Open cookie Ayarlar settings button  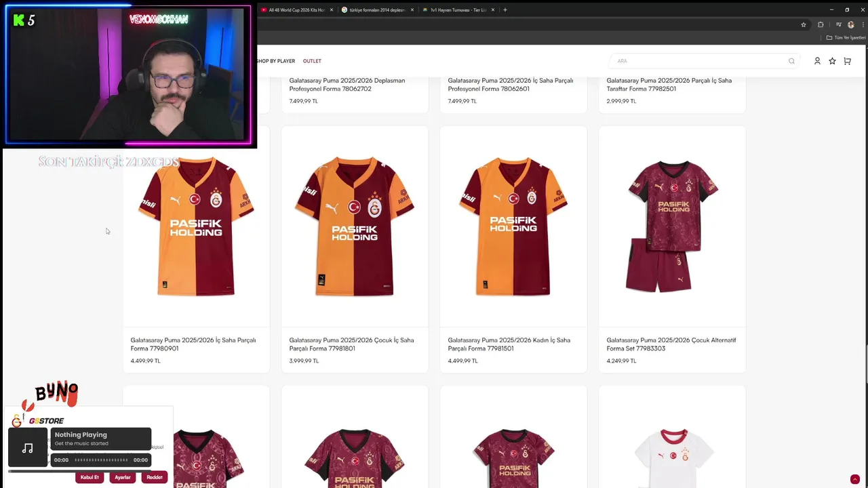click(x=122, y=477)
